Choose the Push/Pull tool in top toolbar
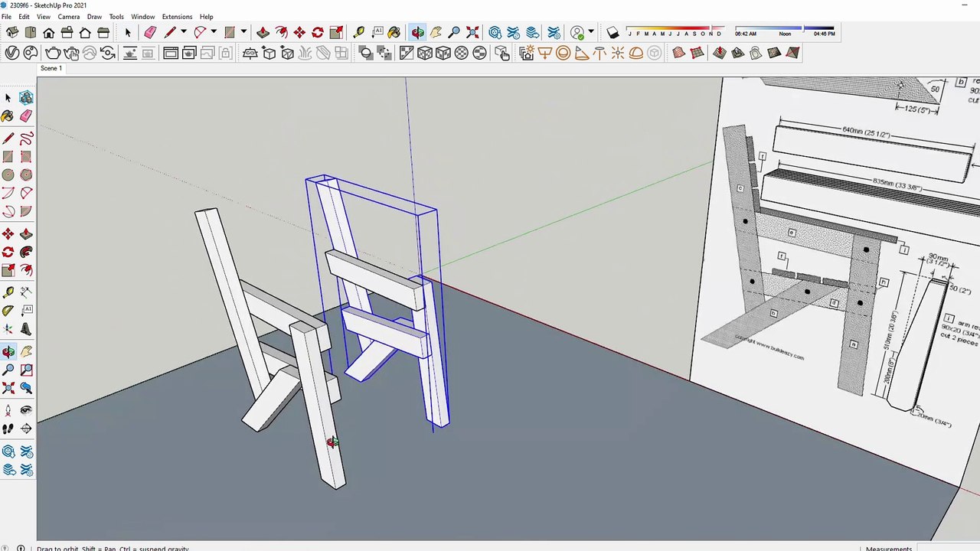 tap(263, 33)
